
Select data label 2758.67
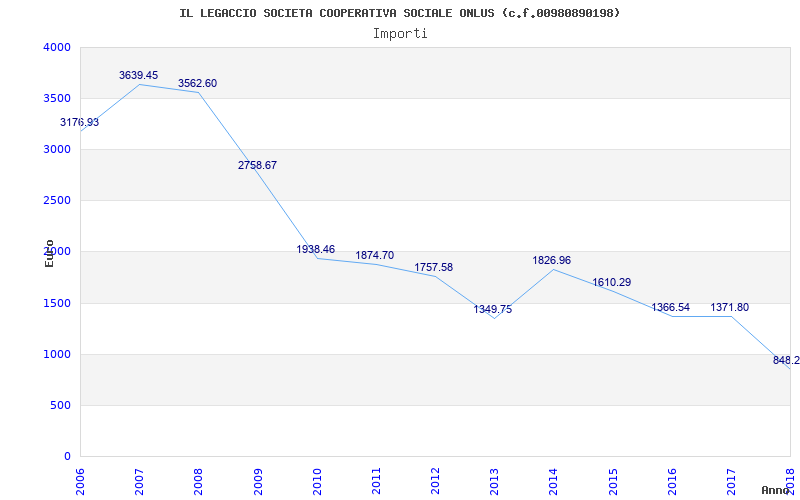tap(257, 165)
